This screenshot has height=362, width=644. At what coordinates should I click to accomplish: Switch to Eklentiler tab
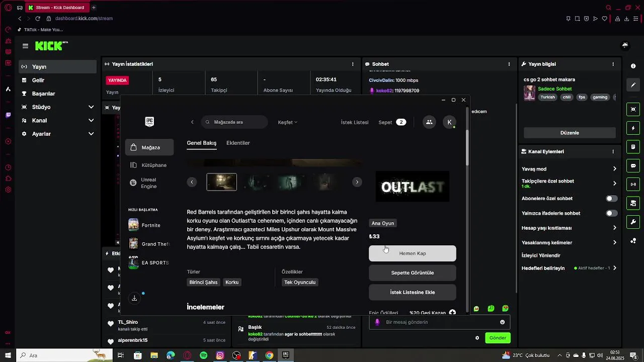click(238, 143)
